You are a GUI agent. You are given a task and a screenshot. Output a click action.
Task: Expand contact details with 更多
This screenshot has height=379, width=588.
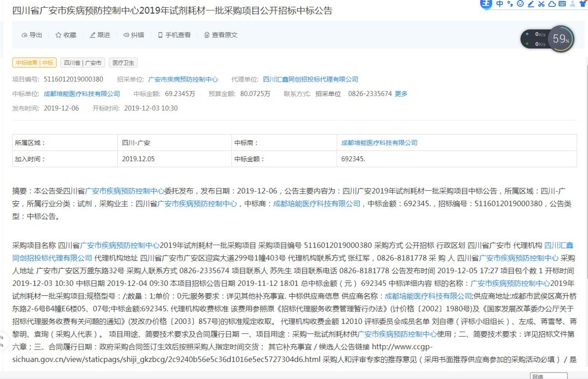coord(401,94)
